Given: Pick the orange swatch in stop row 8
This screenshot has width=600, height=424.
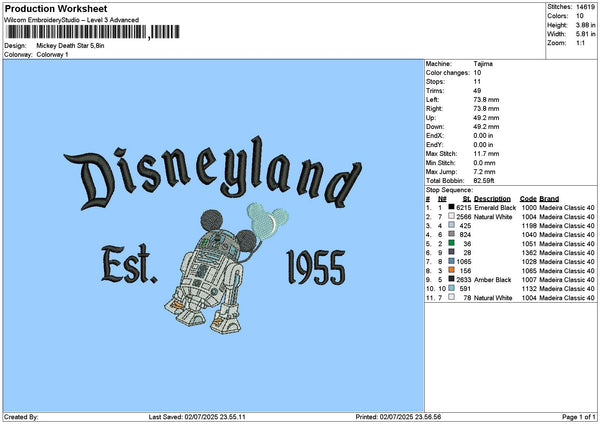Looking at the screenshot, I should tap(452, 270).
